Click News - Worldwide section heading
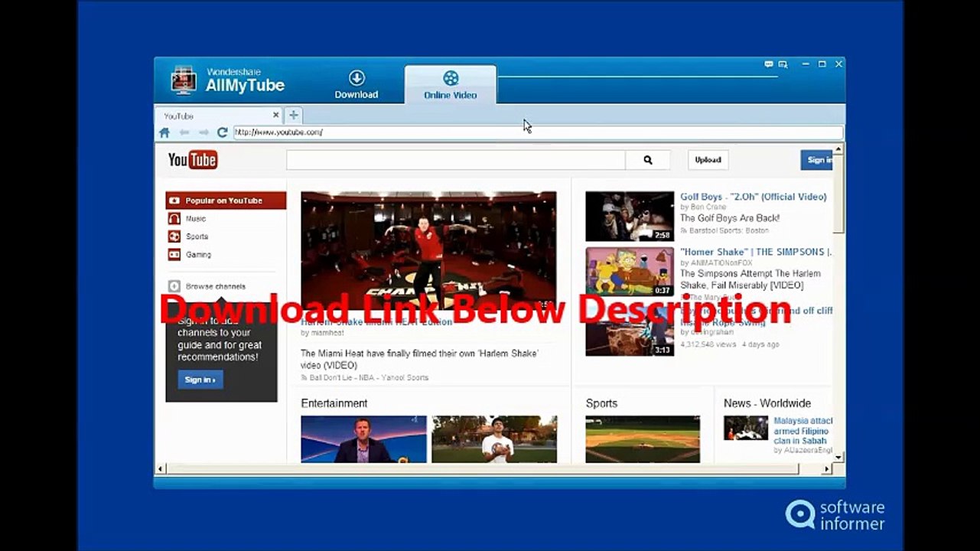980x551 pixels. (767, 403)
